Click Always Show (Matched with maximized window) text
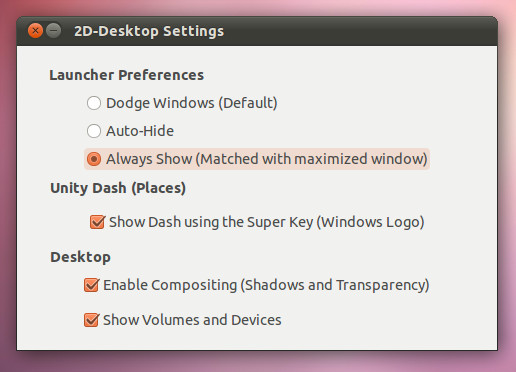 pyautogui.click(x=267, y=159)
